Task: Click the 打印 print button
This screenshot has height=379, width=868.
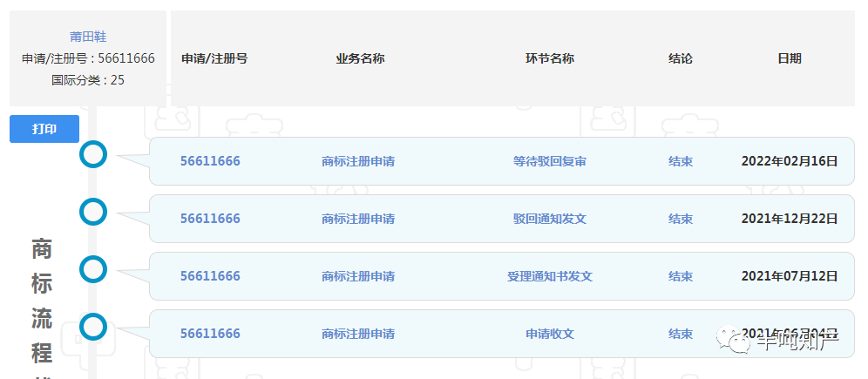Action: click(44, 129)
